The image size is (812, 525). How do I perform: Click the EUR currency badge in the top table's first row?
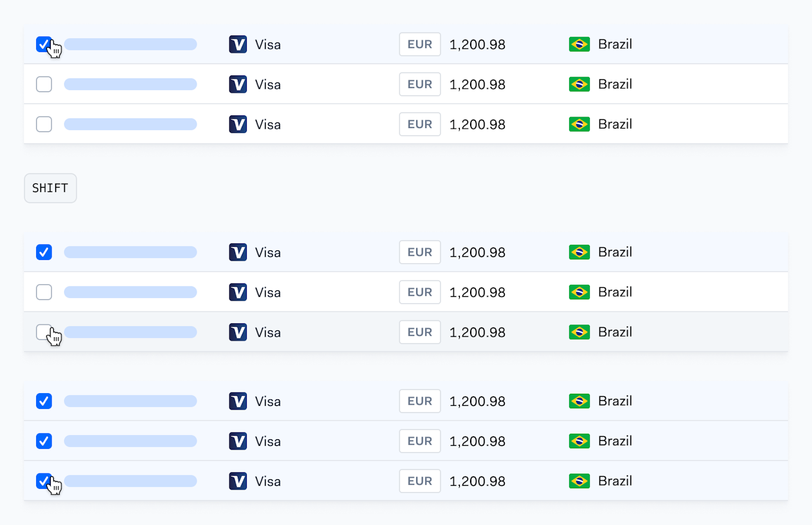click(x=420, y=44)
